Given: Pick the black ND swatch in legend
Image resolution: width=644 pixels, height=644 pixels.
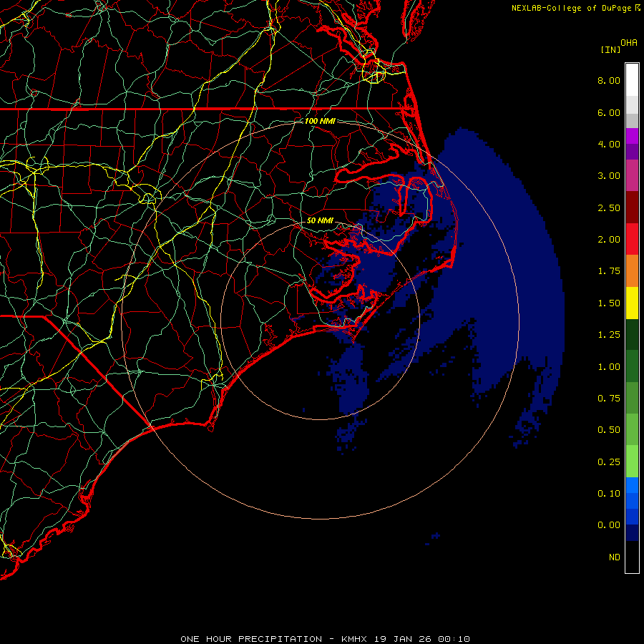Looking at the screenshot, I should click(632, 557).
